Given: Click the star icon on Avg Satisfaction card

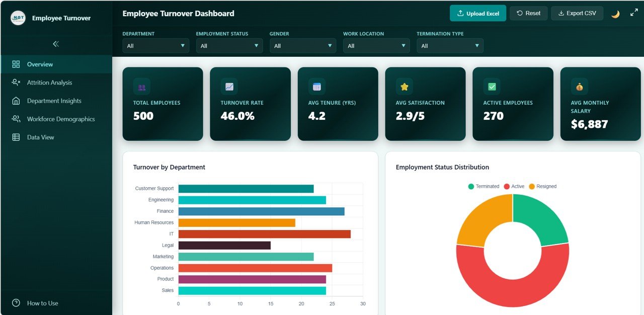Looking at the screenshot, I should 404,86.
